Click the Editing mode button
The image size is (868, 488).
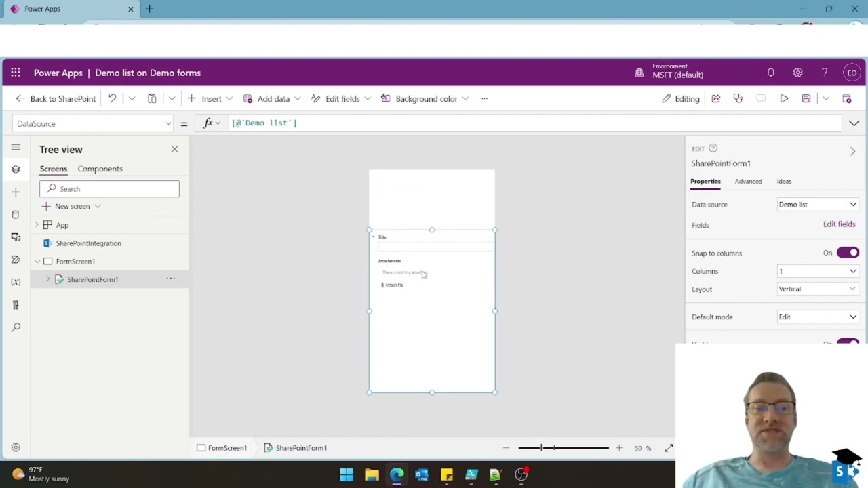680,98
